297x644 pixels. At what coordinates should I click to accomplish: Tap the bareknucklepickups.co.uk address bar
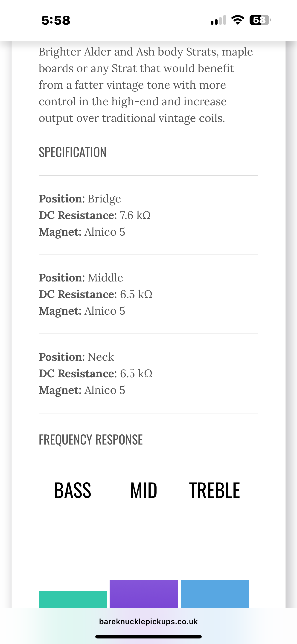click(x=148, y=621)
